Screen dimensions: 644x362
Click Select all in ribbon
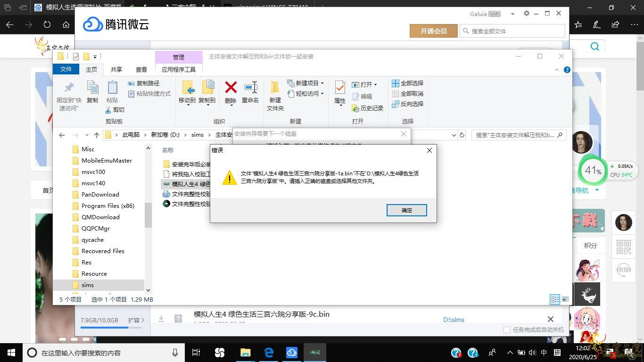[408, 83]
